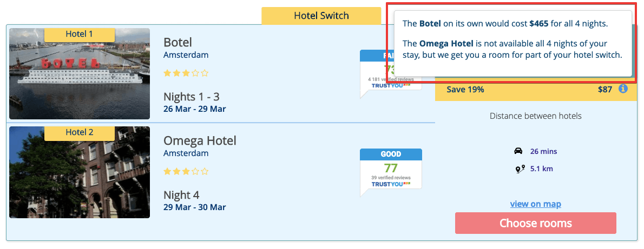Open the view on map link
The height and width of the screenshot is (249, 644).
(x=535, y=204)
